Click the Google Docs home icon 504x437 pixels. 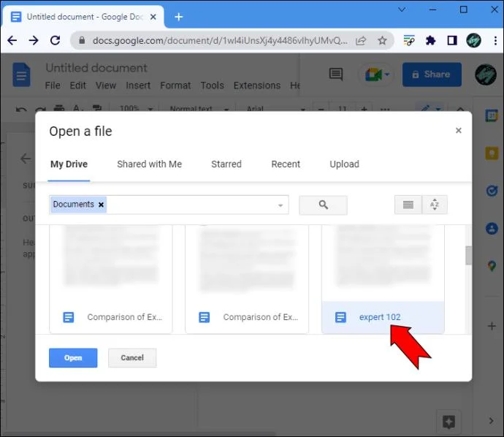[x=21, y=75]
